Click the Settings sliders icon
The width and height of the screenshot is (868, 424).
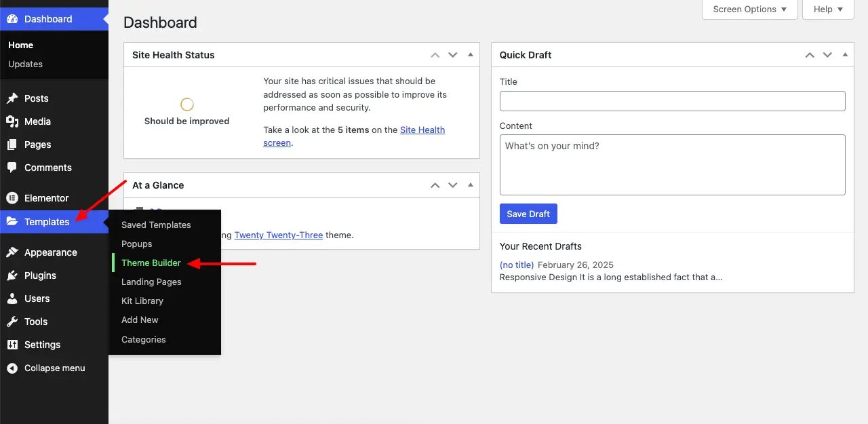12,345
